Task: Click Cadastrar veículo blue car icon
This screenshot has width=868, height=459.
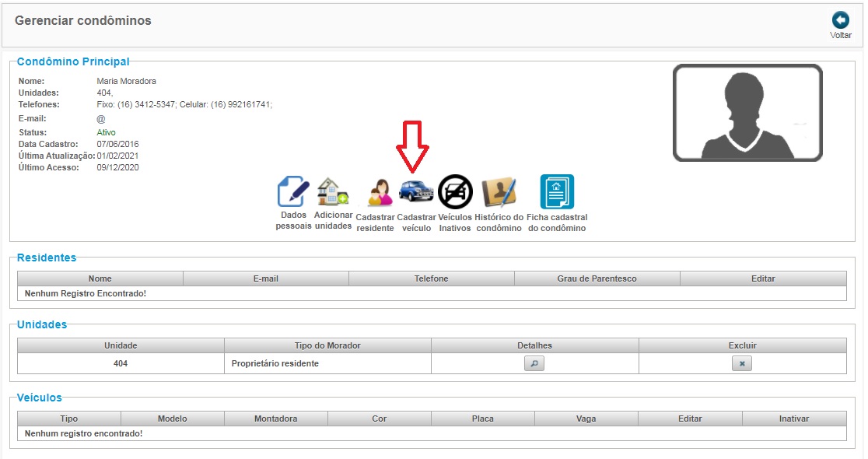Action: tap(416, 191)
